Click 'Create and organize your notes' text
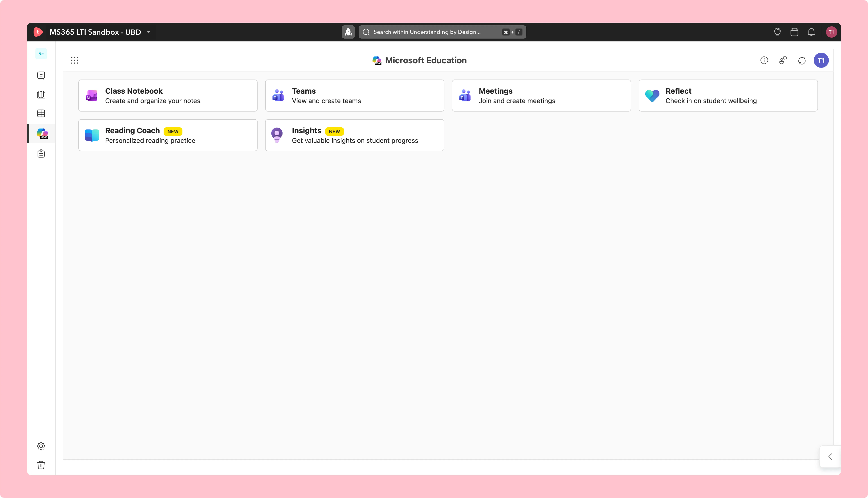The width and height of the screenshot is (868, 498). 153,101
